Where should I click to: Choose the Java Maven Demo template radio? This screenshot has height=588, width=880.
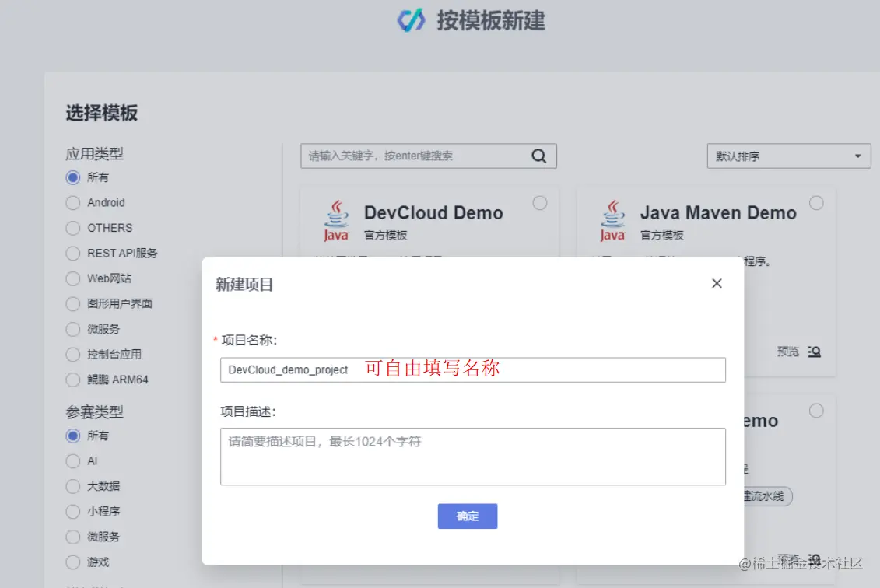tap(816, 203)
